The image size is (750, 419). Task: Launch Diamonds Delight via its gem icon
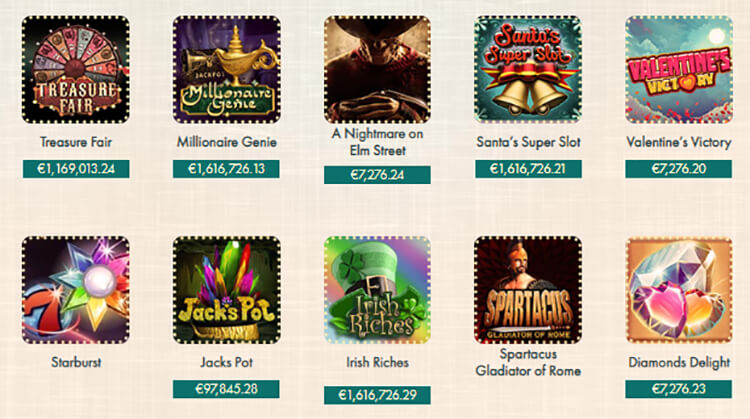(x=679, y=290)
